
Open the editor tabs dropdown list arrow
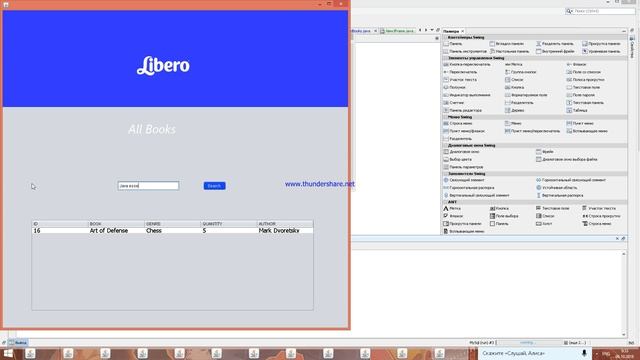pos(432,30)
